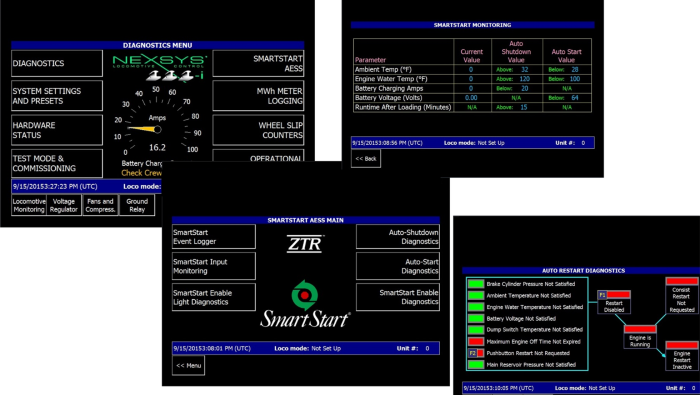Click green indicator for Brake Cylinder Pressure
Image resolution: width=700 pixels, height=395 pixels.
[x=476, y=284]
